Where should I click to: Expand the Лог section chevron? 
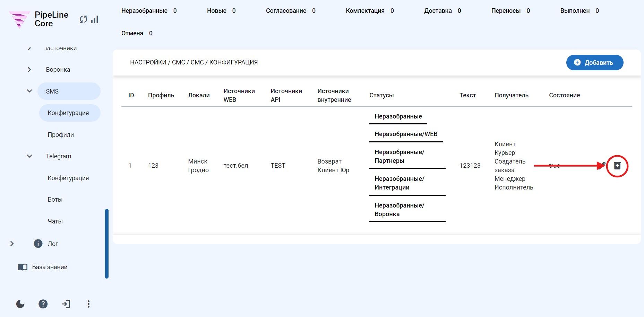12,244
